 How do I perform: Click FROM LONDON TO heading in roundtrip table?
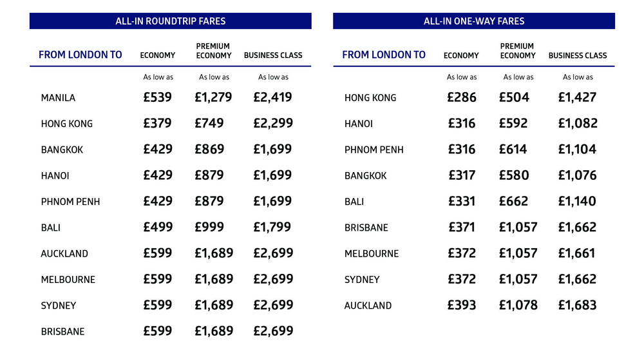tap(80, 55)
